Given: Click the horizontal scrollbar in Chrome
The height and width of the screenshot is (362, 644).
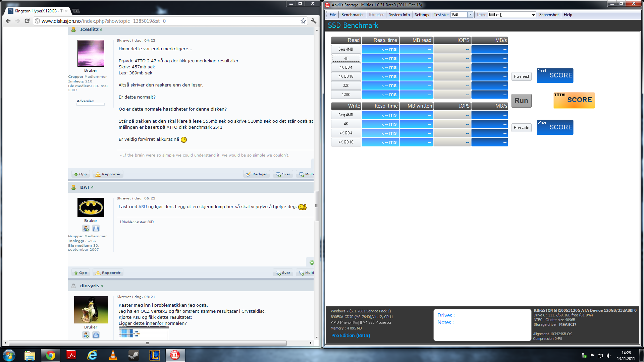Looking at the screenshot, I should click(148, 343).
